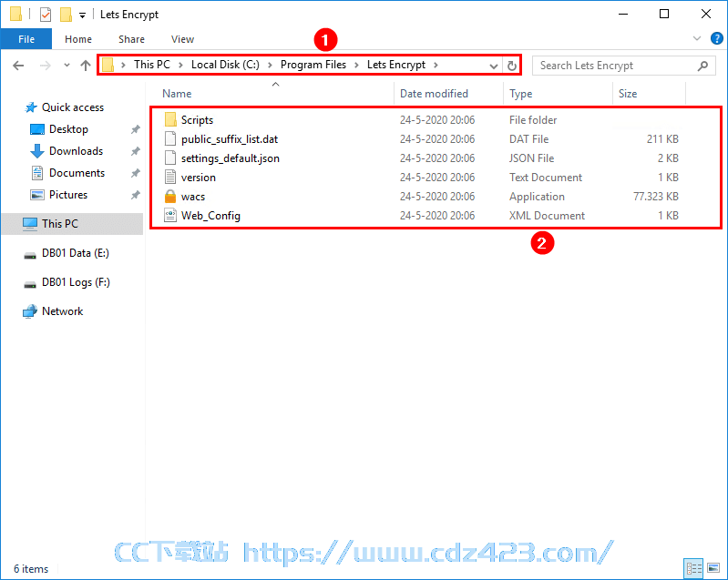This screenshot has height=580, width=728.
Task: Open the View ribbon tab
Action: pyautogui.click(x=182, y=39)
